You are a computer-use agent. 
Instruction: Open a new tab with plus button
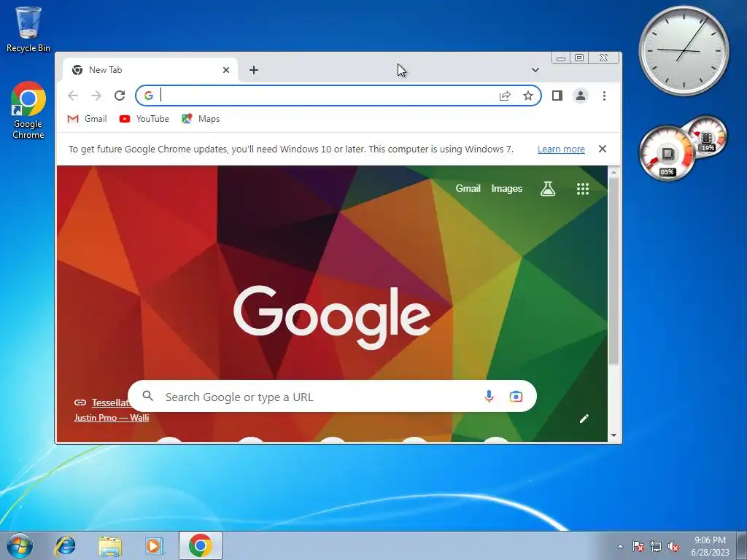(254, 70)
